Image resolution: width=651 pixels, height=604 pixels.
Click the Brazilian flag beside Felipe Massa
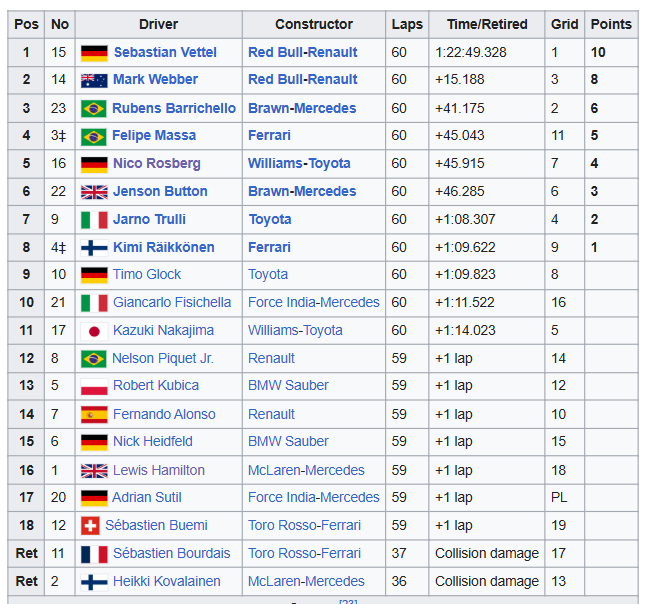click(x=94, y=136)
